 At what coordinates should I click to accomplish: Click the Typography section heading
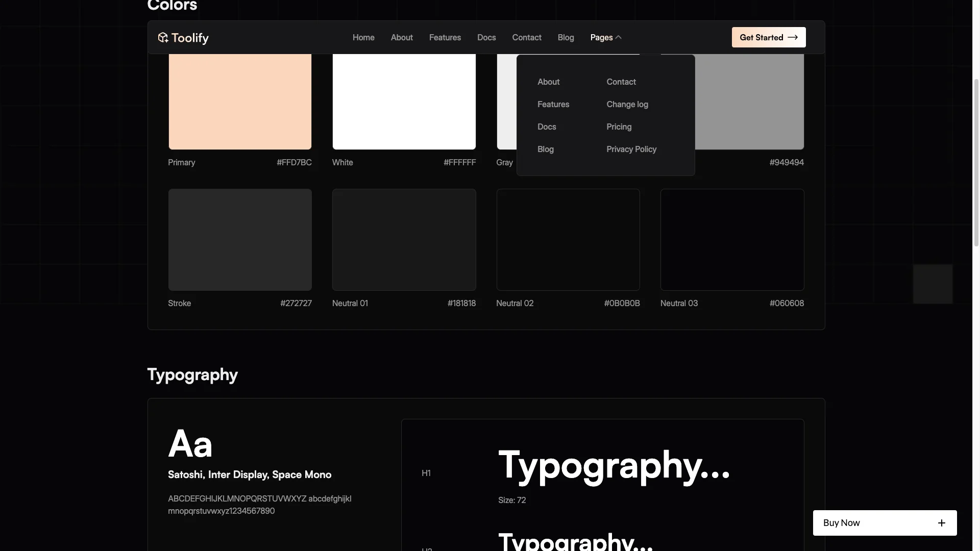(192, 375)
